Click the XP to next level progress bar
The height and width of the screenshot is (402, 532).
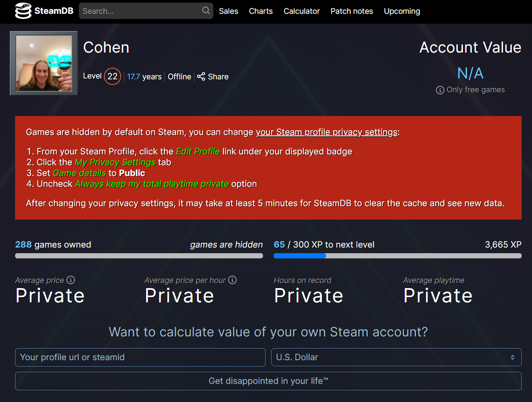397,256
